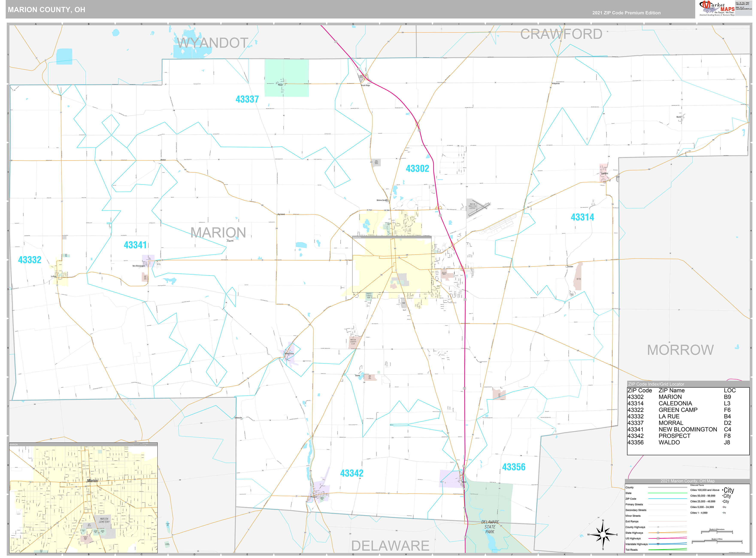Click the 'MARION COUNTY, OH' title
The width and height of the screenshot is (756, 558).
[47, 10]
